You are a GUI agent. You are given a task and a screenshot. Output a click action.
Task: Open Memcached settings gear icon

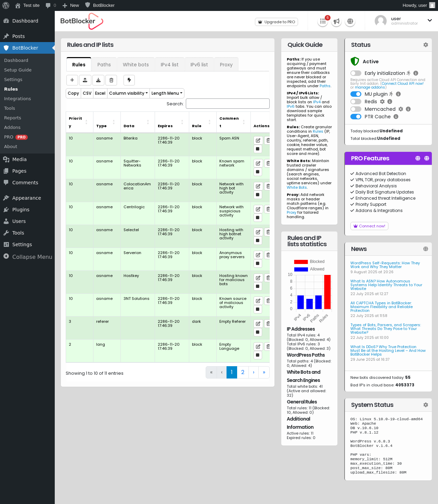tap(401, 109)
